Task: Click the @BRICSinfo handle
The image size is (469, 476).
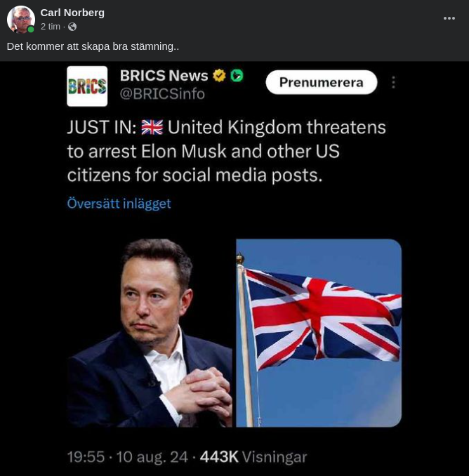Action: coord(162,94)
